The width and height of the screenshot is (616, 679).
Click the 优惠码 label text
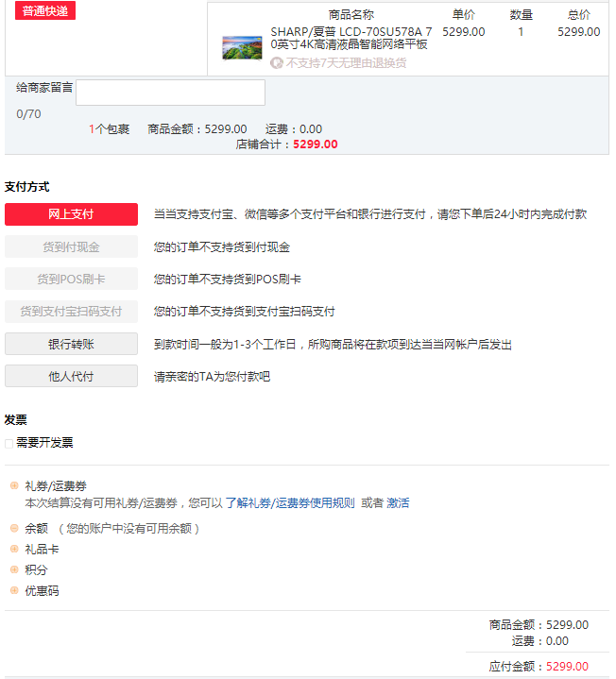pos(42,590)
